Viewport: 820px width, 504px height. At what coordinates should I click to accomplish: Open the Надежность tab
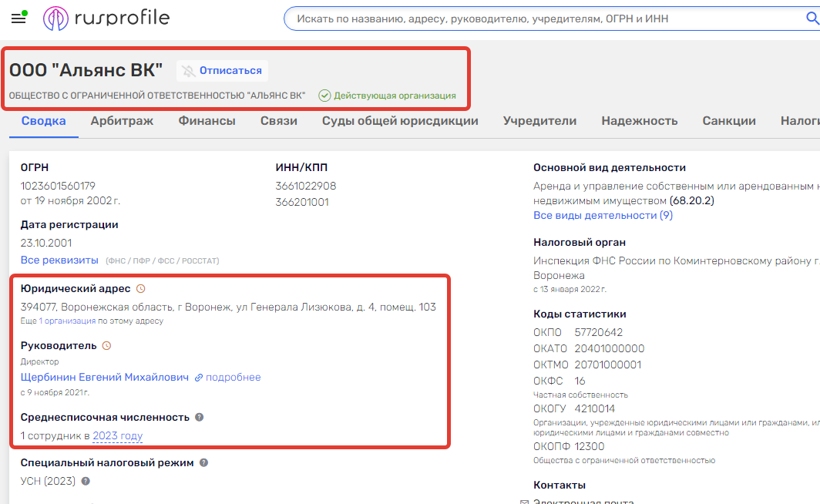coord(640,121)
